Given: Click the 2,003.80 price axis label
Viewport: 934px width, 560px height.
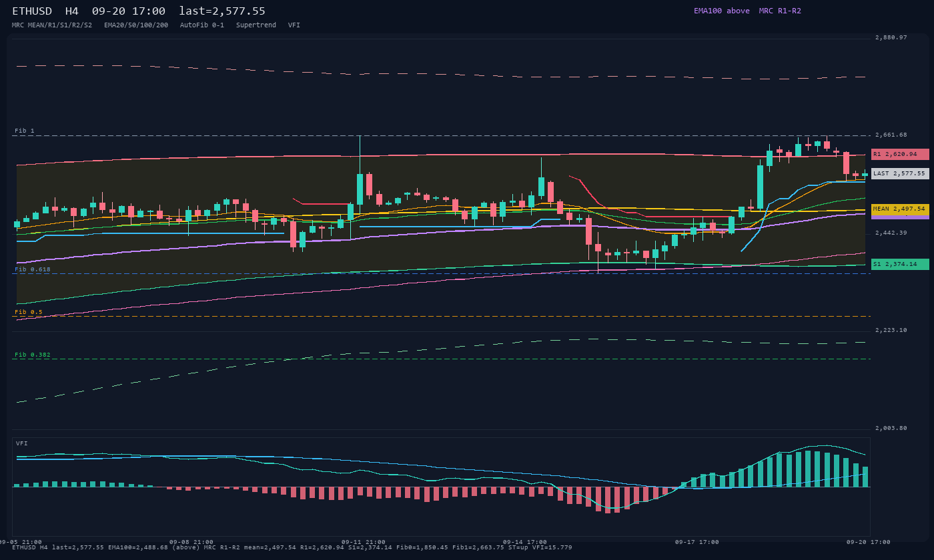Looking at the screenshot, I should tap(891, 428).
